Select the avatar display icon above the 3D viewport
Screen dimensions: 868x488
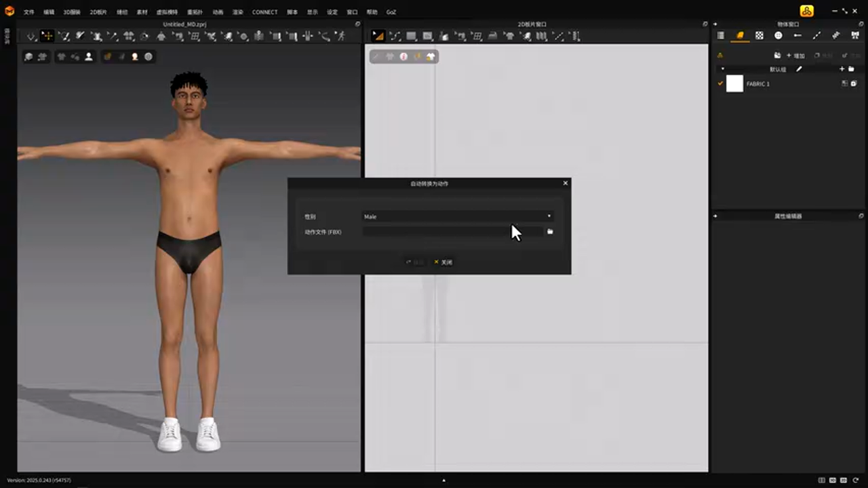(x=89, y=56)
